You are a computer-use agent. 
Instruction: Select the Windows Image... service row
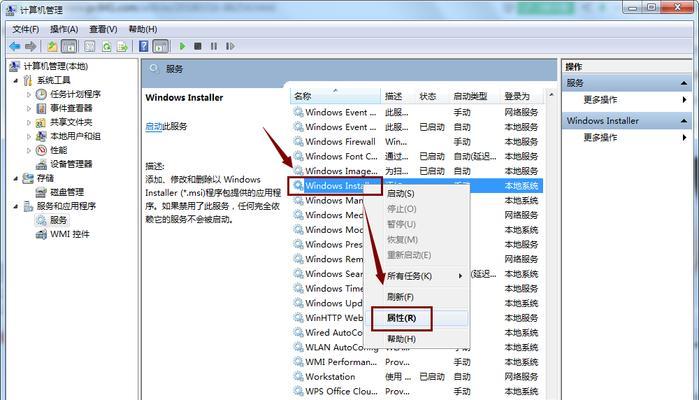click(x=417, y=171)
